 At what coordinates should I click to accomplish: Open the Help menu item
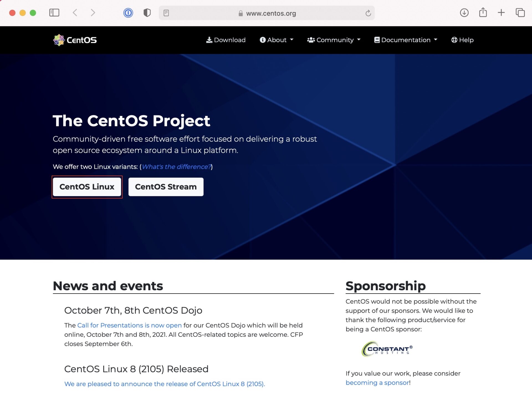462,40
